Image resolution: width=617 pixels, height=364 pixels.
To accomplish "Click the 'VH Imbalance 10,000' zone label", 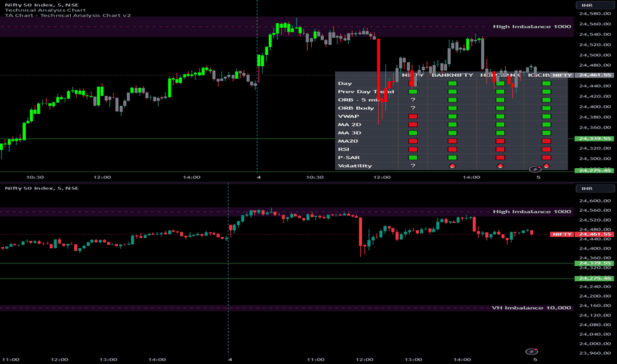I will 531,308.
